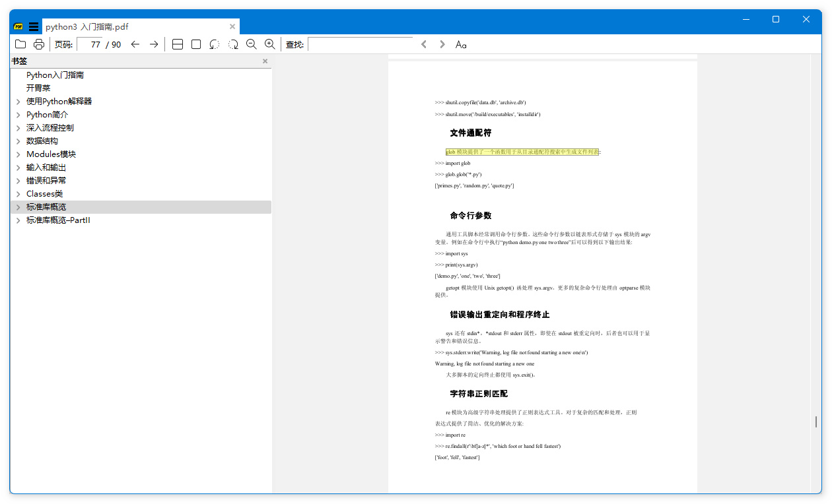Close the 书签 bookmarks panel
Screen dimensions: 832x504
[x=265, y=61]
